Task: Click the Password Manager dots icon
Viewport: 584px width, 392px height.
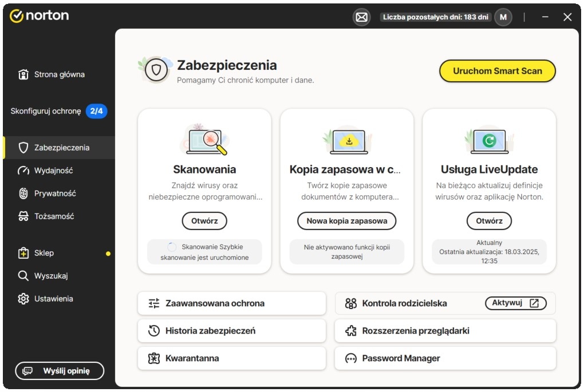Action: click(x=351, y=358)
